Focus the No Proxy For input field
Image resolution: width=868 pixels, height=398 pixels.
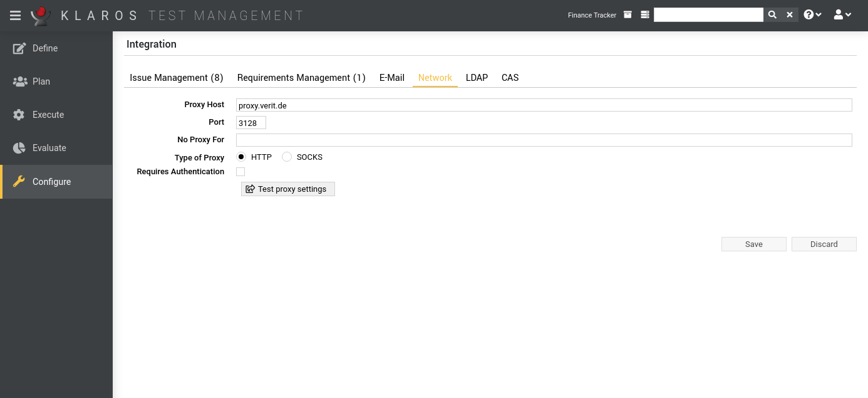(x=544, y=140)
